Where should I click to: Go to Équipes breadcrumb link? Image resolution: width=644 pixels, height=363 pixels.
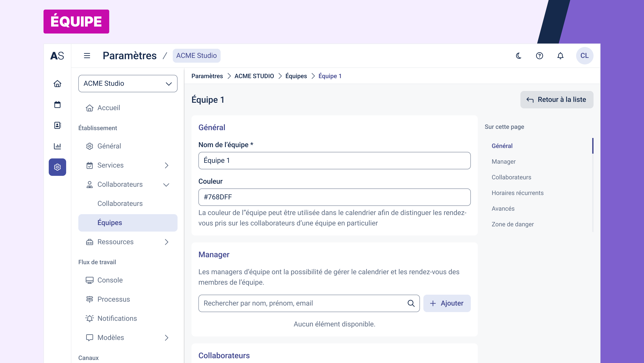(x=296, y=76)
